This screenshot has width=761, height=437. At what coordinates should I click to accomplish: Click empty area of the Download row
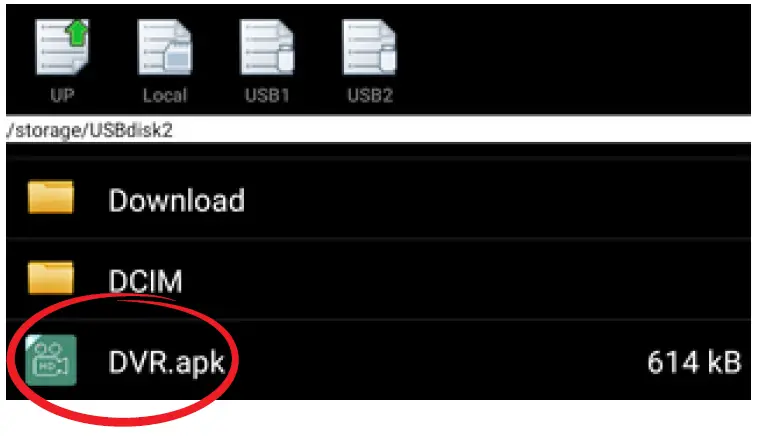tap(485, 199)
